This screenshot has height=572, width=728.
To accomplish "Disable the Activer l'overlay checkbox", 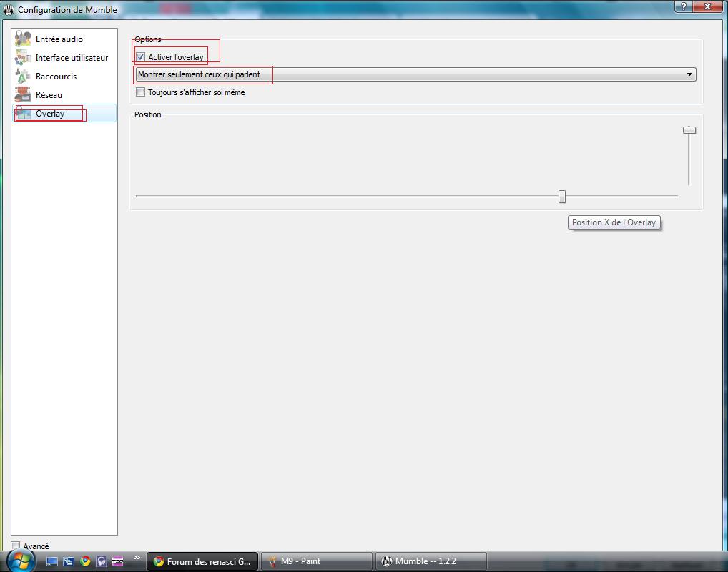I will tap(141, 57).
